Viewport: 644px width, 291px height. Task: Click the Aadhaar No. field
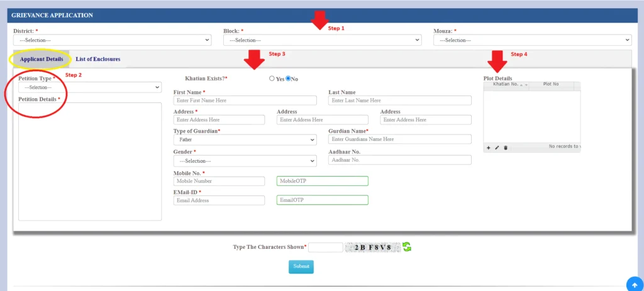(400, 160)
